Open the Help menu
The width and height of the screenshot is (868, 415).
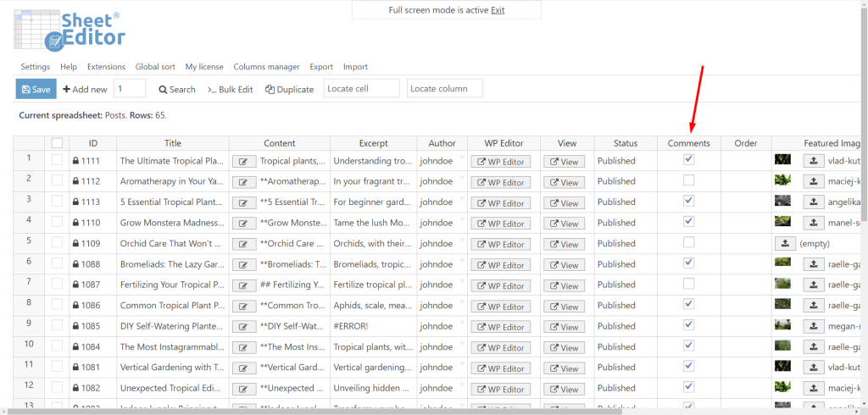click(x=69, y=66)
